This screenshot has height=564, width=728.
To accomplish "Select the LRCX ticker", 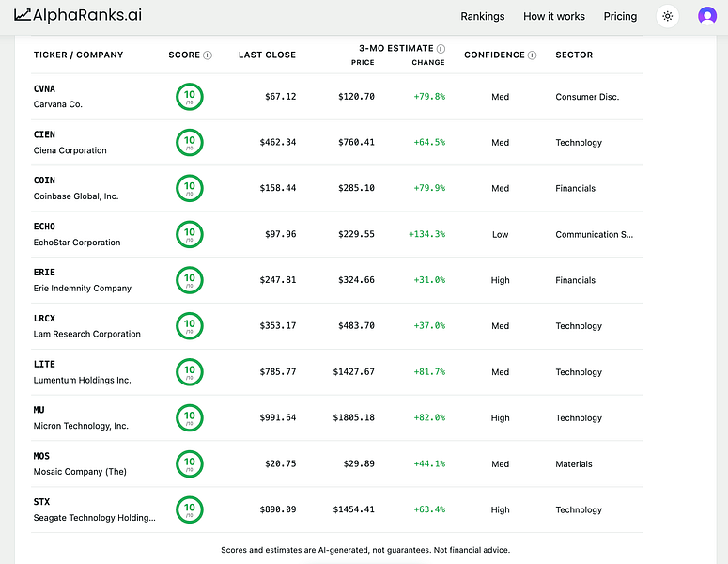I will click(x=44, y=319).
